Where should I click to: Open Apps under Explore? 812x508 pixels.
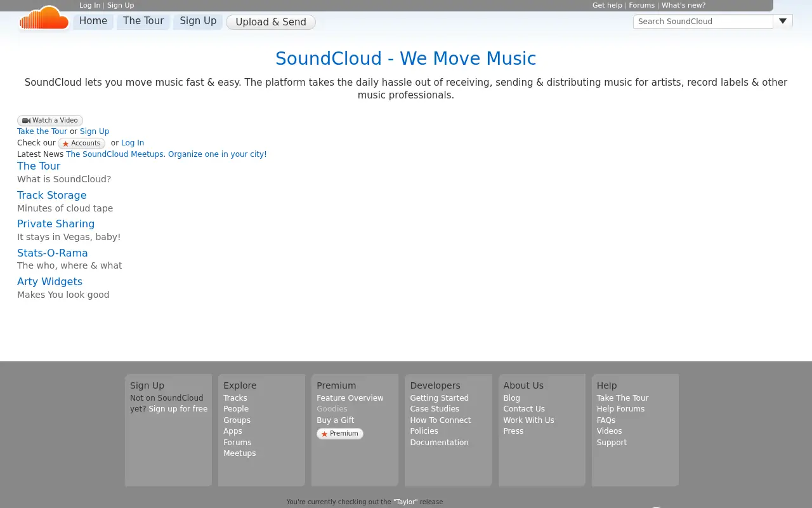pyautogui.click(x=233, y=431)
